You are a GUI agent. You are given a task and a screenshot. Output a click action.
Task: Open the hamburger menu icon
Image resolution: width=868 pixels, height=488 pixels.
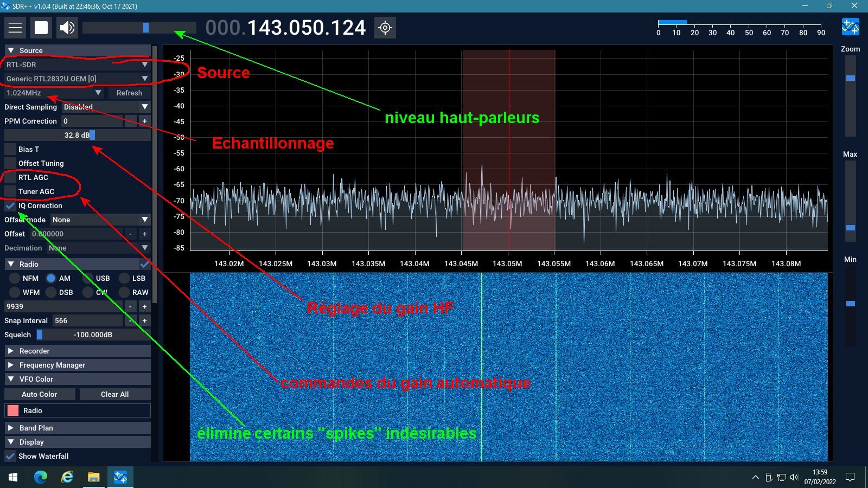click(x=15, y=28)
